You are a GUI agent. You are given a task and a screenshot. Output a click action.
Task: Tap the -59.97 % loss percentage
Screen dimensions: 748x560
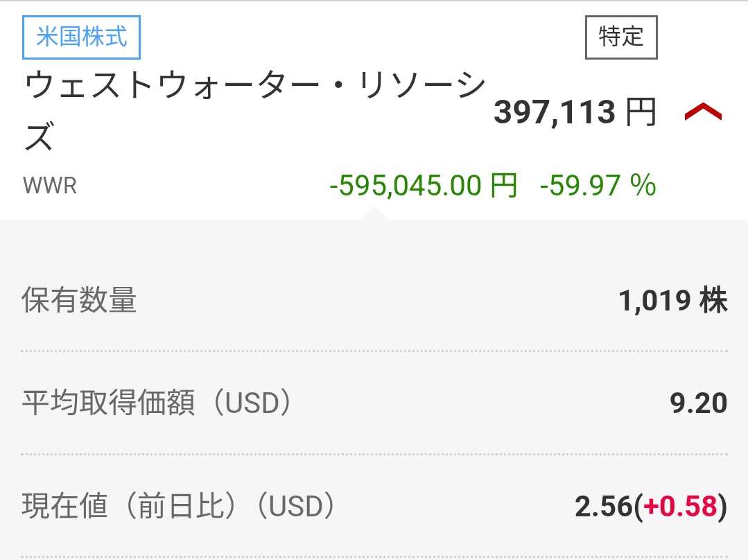click(x=598, y=186)
